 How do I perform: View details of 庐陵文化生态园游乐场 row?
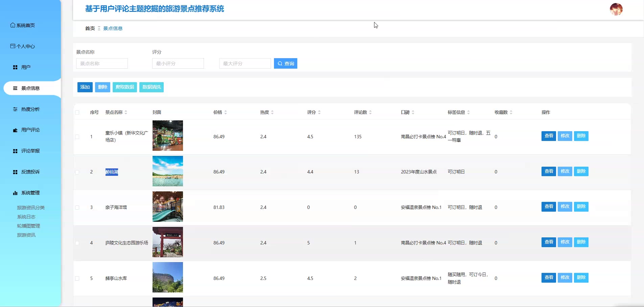coord(549,242)
